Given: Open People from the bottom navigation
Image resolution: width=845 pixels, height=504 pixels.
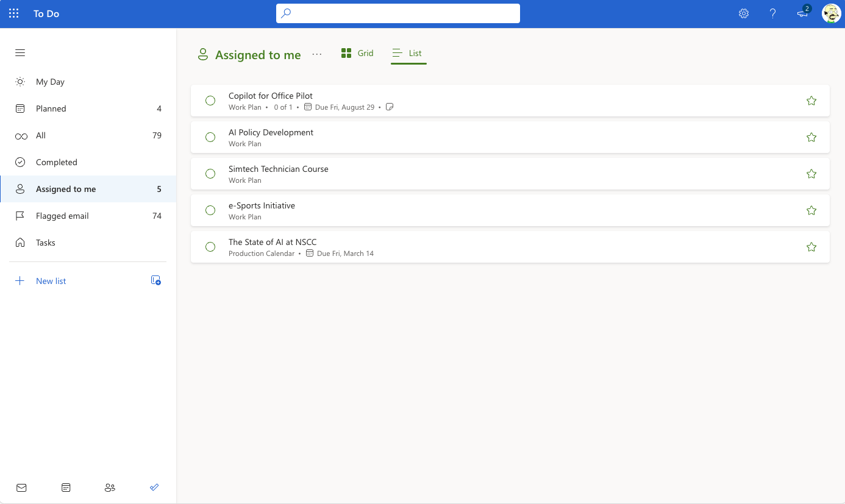Looking at the screenshot, I should (x=110, y=488).
